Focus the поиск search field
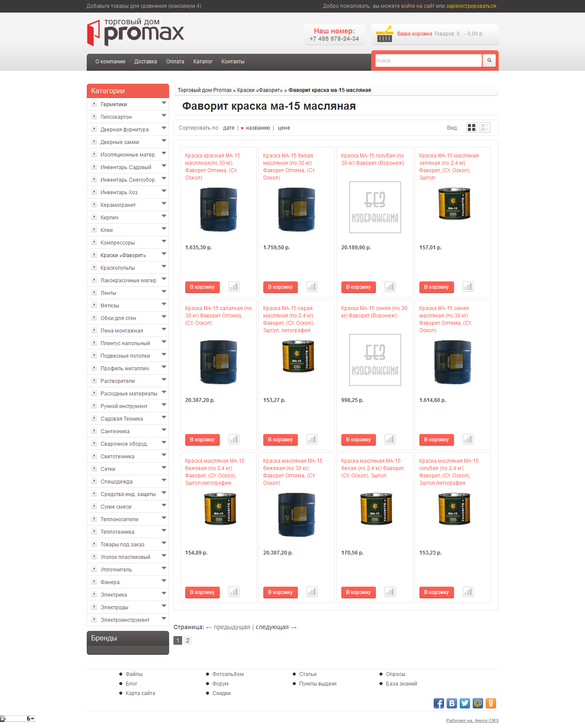The height and width of the screenshot is (728, 585). pyautogui.click(x=428, y=61)
